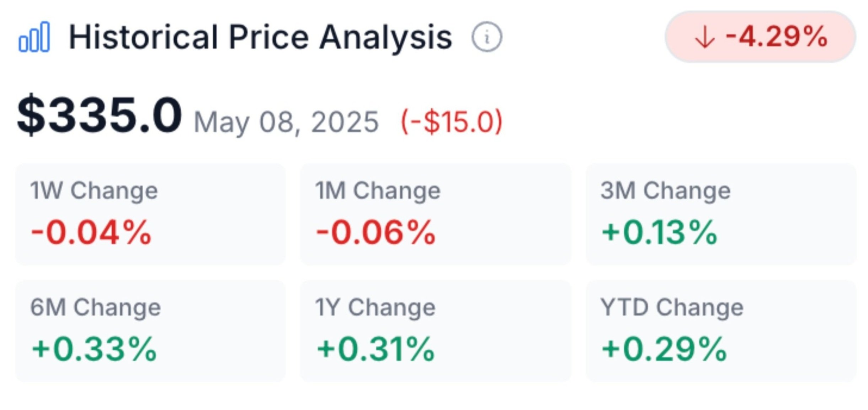Select the 3M Change card
This screenshot has width=868, height=410.
(721, 214)
